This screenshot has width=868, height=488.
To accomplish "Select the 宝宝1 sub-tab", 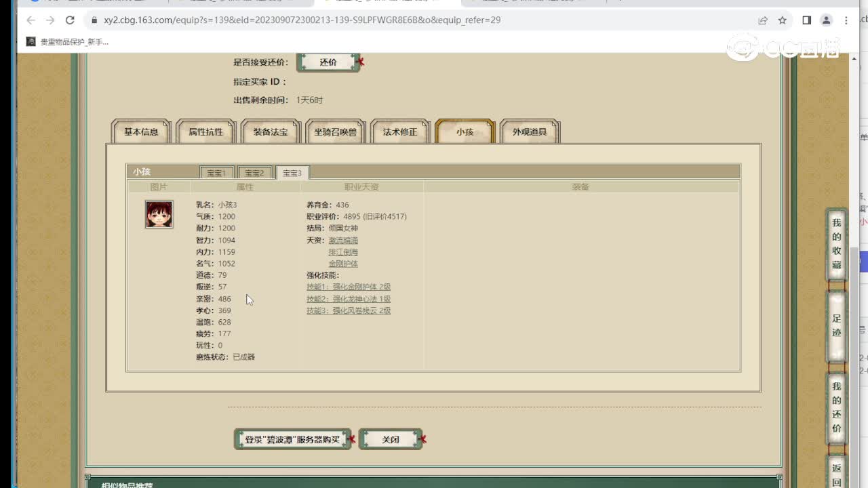I will (216, 173).
